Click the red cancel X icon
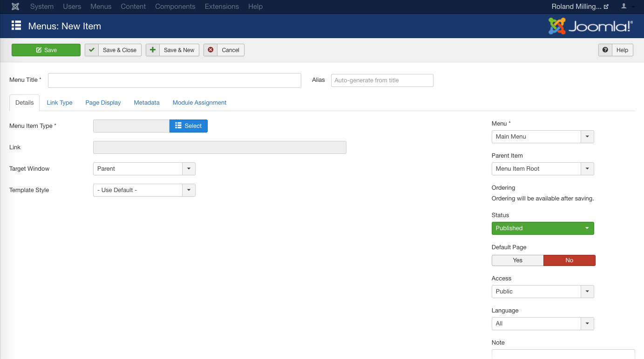Screen dimensions: 644x359 click(x=210, y=50)
